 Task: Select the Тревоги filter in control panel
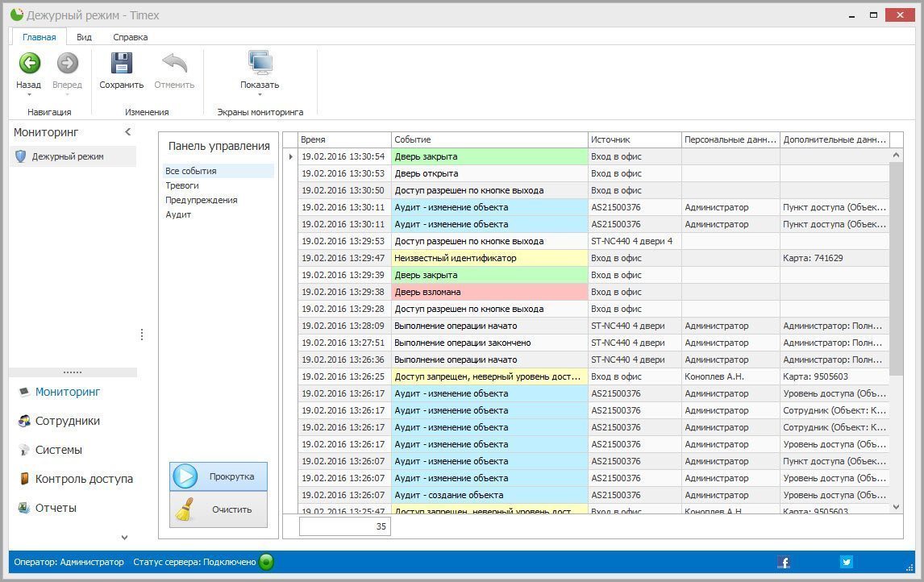[182, 185]
